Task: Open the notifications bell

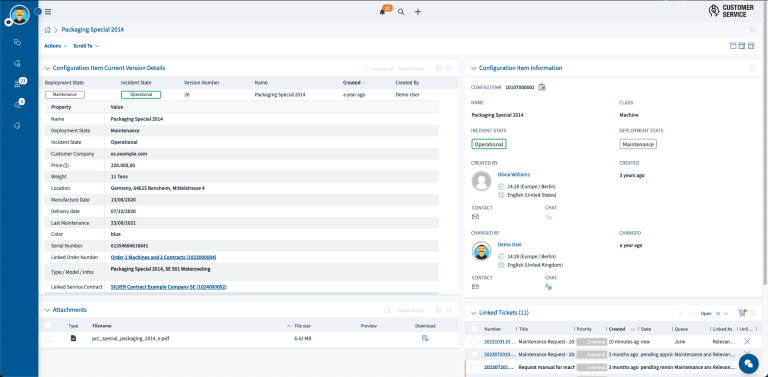Action: (x=383, y=12)
